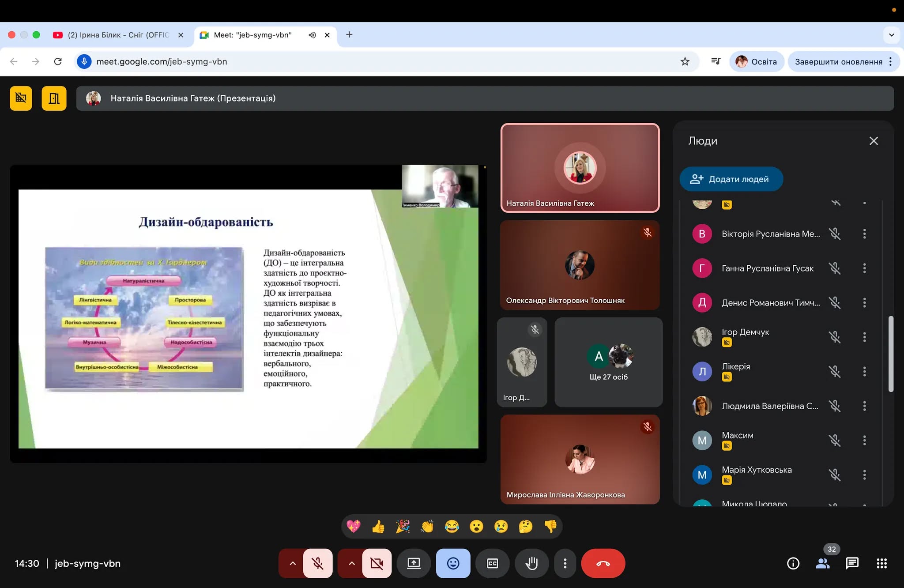This screenshot has width=904, height=588.
Task: Turn on the camera
Action: (x=377, y=563)
